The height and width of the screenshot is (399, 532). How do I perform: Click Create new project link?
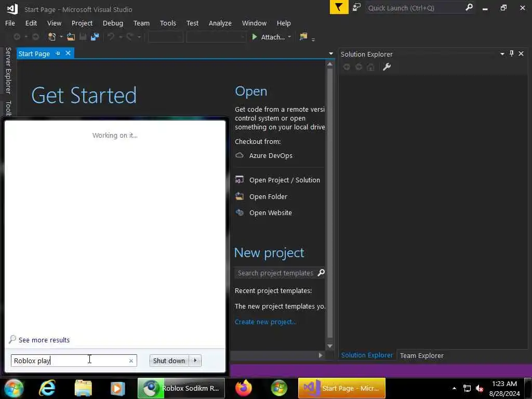(265, 322)
